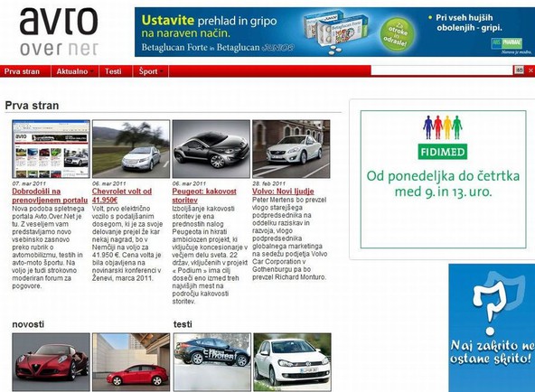Clear search with the white X icon

(x=530, y=70)
